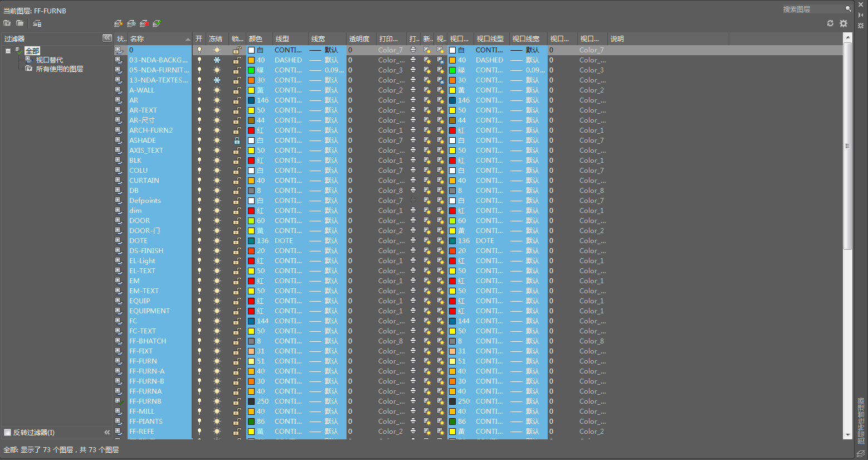Click New Layer Frozen in All Viewports icon
868x460 pixels.
pos(131,23)
